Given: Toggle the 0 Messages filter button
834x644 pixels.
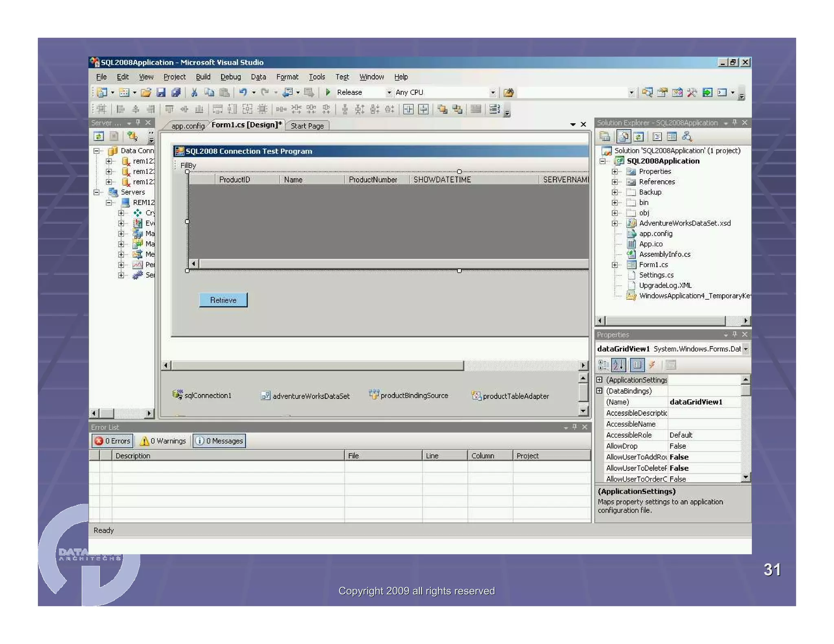Looking at the screenshot, I should coord(219,440).
